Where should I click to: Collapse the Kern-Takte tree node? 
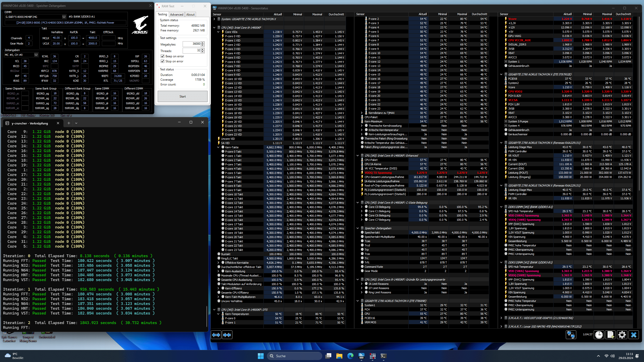[218, 147]
